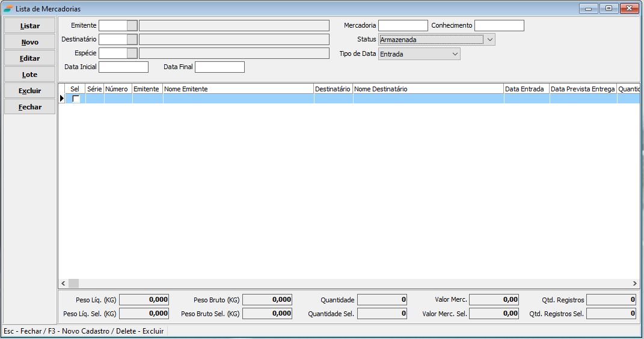
Task: Tick the Sel checkbox in first row
Action: click(76, 99)
